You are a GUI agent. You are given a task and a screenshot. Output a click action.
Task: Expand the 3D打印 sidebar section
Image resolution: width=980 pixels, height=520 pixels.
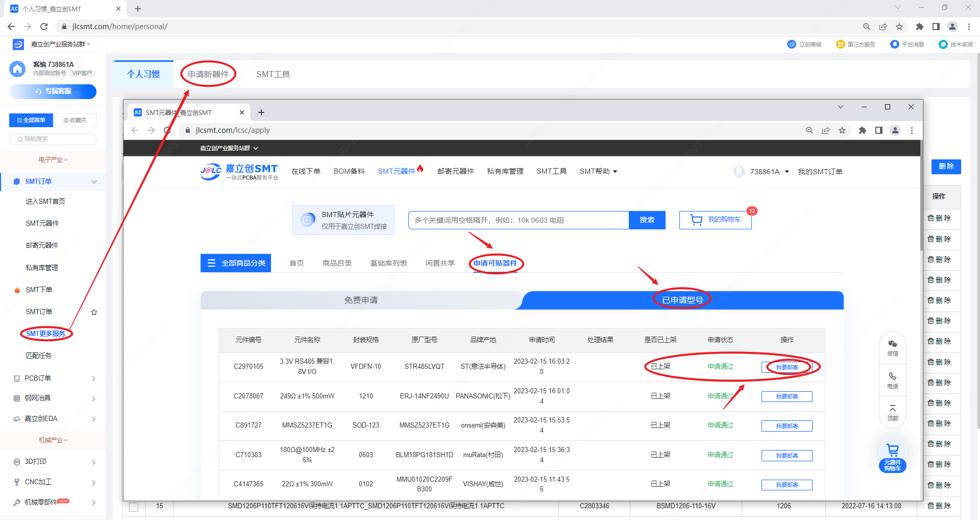(x=93, y=462)
